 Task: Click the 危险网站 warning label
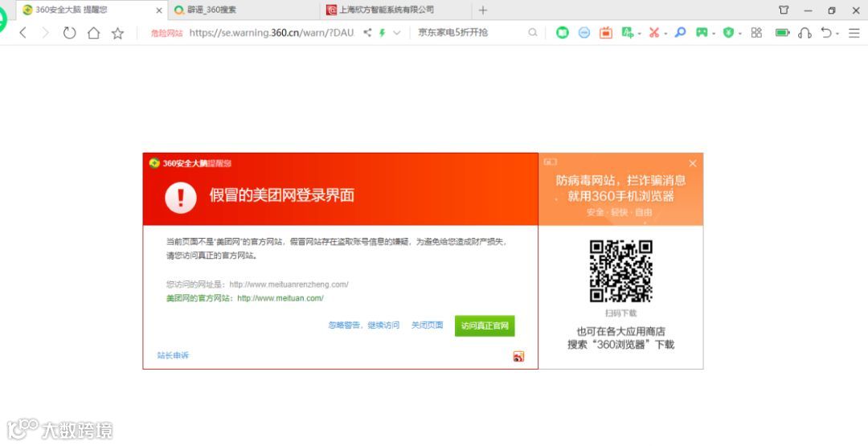(166, 33)
